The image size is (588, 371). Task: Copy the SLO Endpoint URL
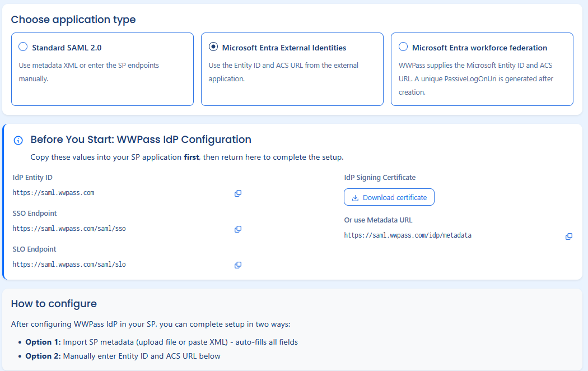pyautogui.click(x=238, y=265)
